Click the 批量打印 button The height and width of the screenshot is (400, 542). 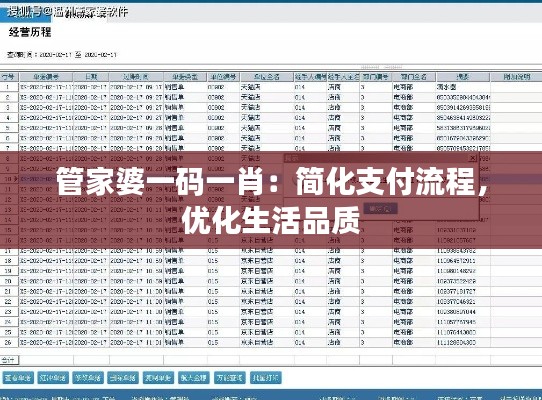265,378
